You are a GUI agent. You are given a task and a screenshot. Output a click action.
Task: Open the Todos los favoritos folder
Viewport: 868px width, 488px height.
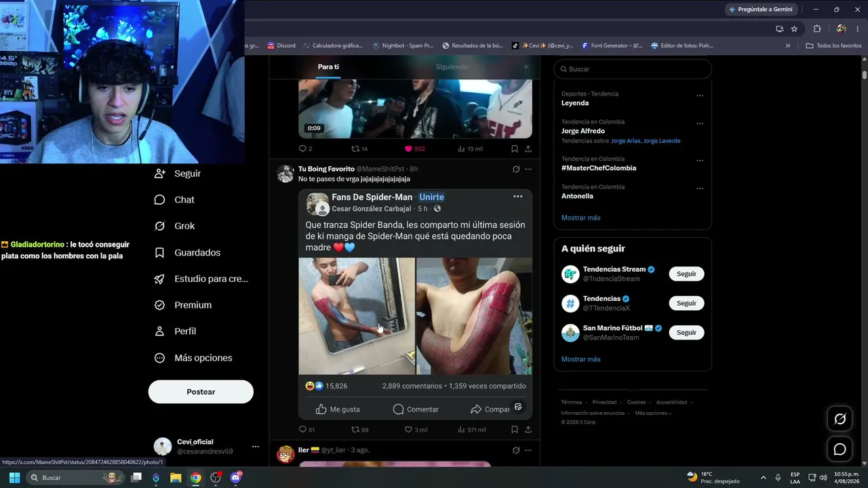(833, 45)
